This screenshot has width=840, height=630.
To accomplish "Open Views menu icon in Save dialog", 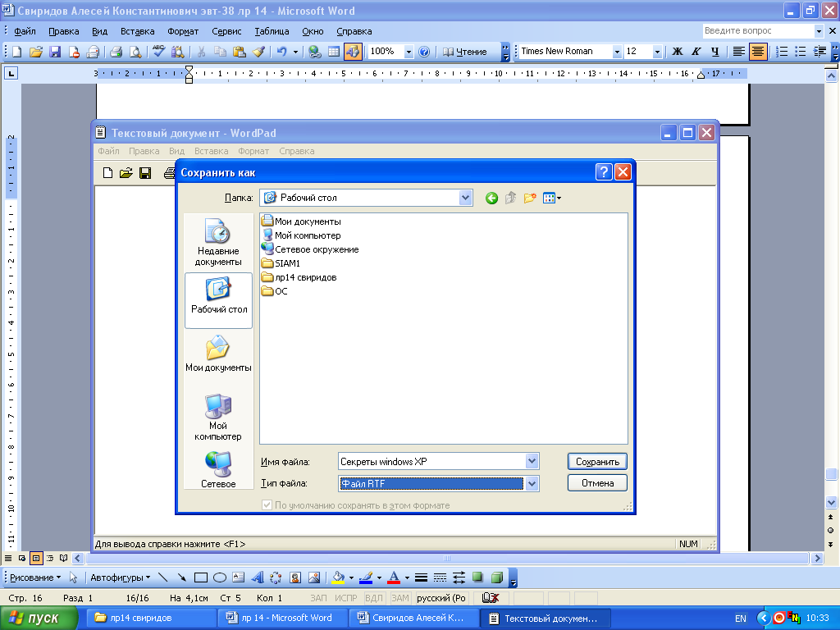I will click(x=552, y=199).
